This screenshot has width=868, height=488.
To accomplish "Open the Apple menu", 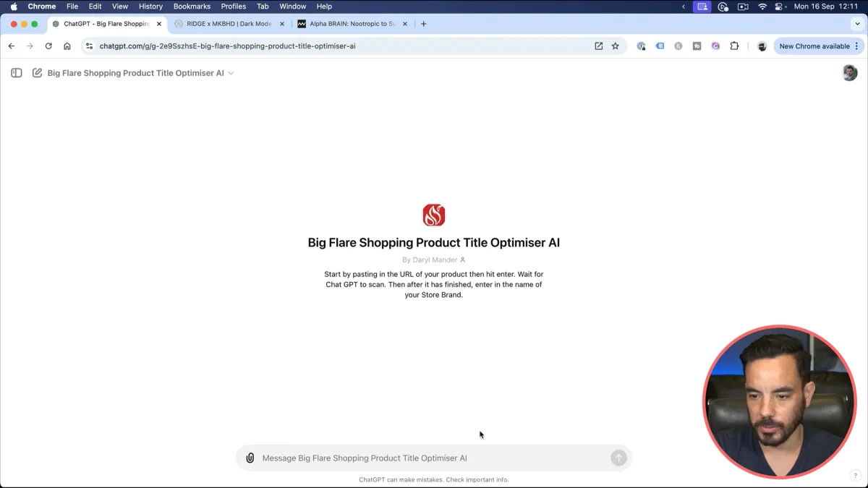I will [x=14, y=7].
